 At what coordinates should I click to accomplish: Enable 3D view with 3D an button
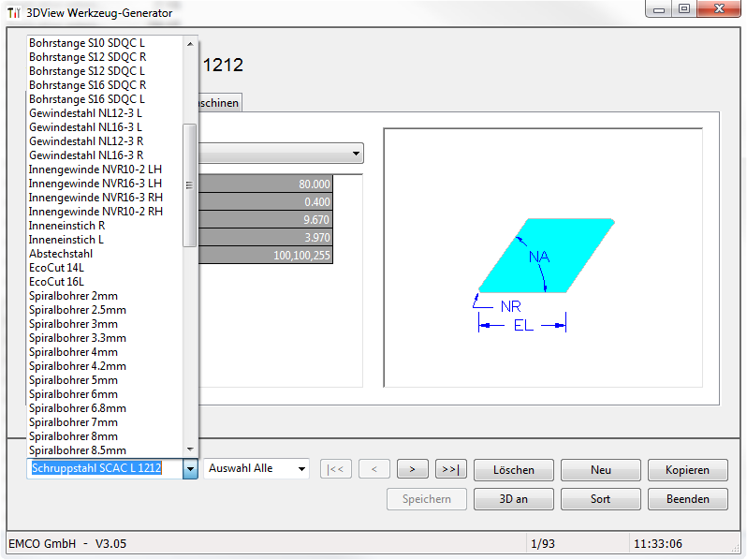(514, 499)
